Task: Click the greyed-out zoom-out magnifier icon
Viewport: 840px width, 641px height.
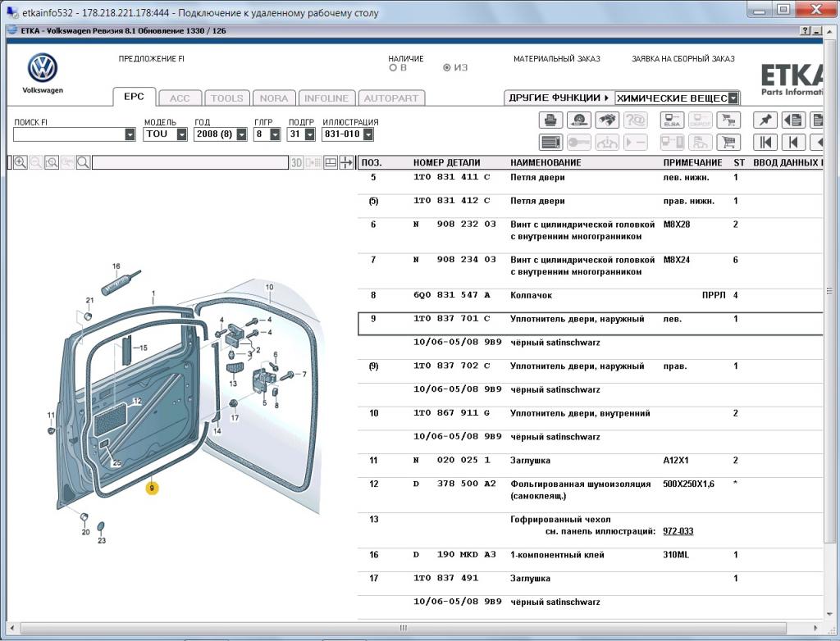Action: coord(36,162)
